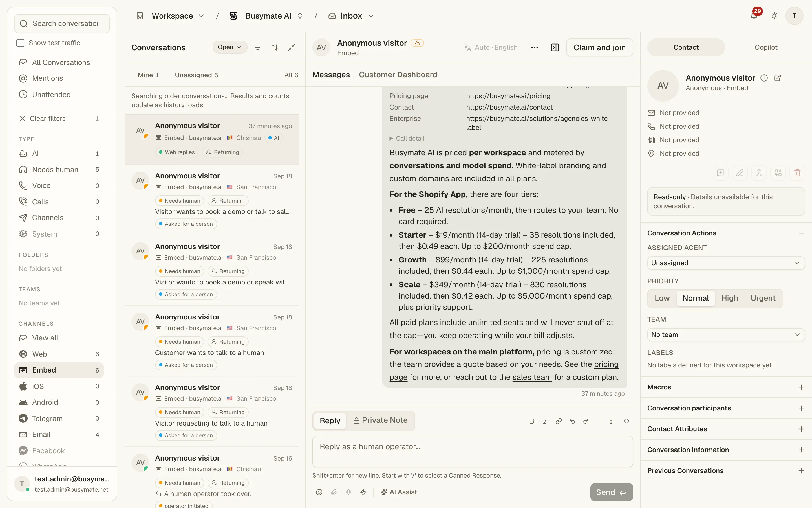Open the sales team link
Image resolution: width=812 pixels, height=508 pixels.
pos(532,377)
